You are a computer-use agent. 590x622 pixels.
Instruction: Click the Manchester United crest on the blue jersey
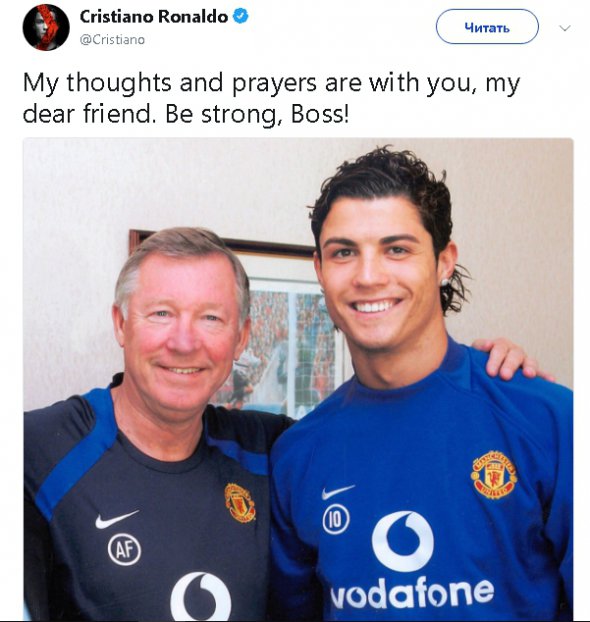pyautogui.click(x=494, y=474)
